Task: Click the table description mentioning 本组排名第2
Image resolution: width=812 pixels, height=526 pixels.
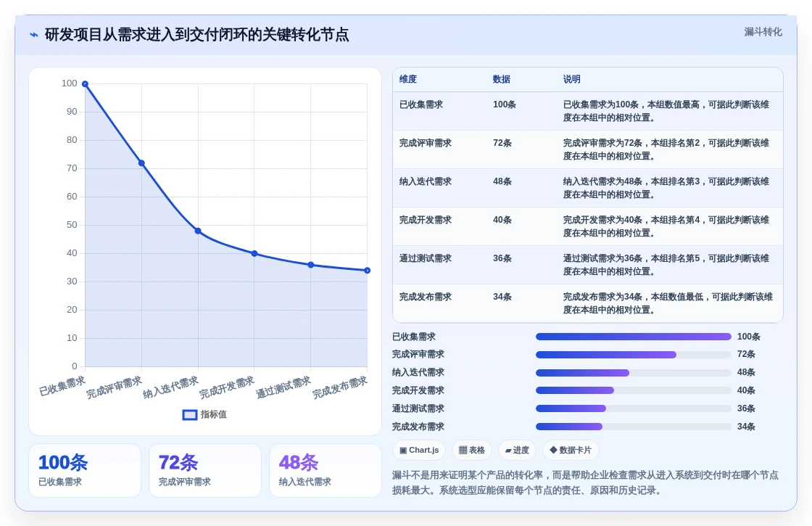Action: [666, 149]
